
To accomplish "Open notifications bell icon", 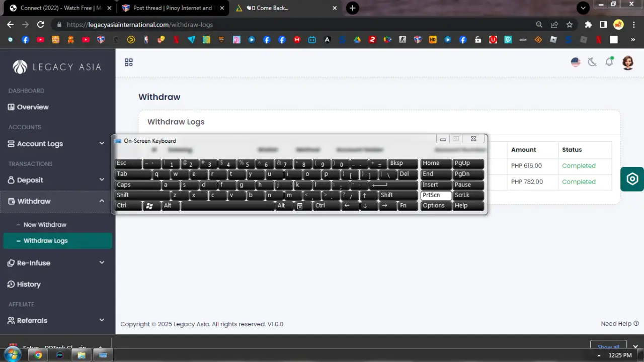I will tap(609, 62).
